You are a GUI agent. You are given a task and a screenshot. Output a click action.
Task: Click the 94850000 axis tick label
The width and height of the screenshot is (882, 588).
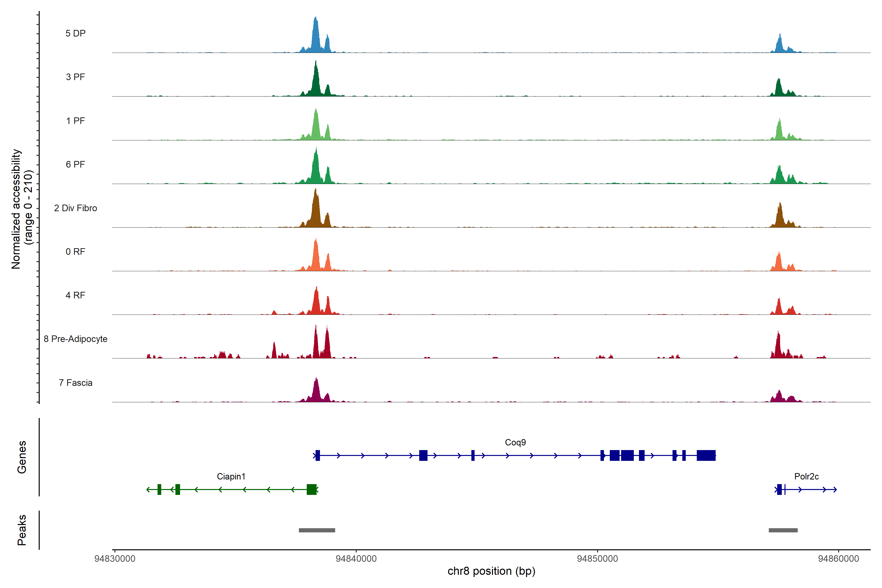pyautogui.click(x=597, y=559)
